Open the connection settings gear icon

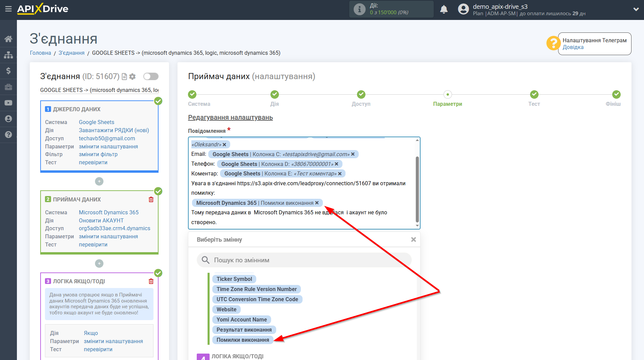[133, 77]
